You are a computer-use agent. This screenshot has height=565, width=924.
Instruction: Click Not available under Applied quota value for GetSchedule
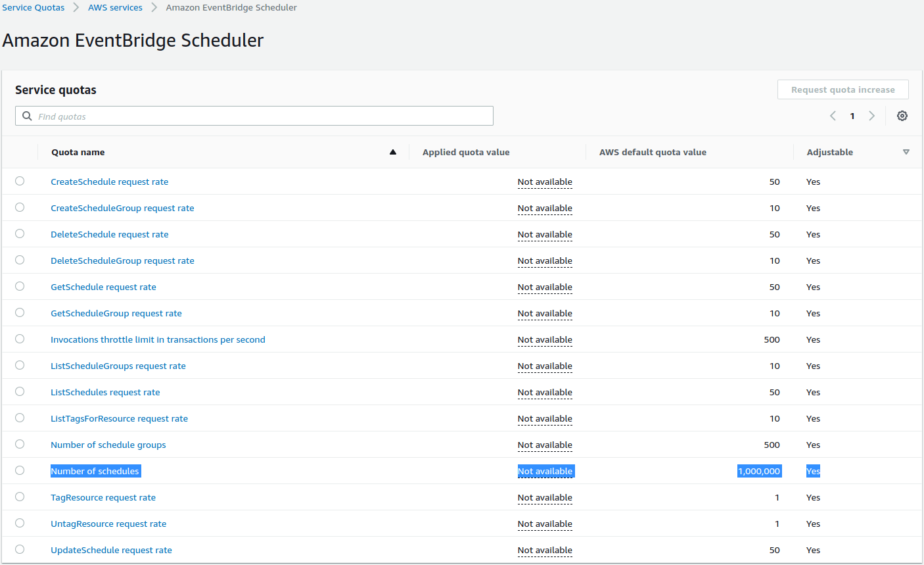(x=544, y=287)
